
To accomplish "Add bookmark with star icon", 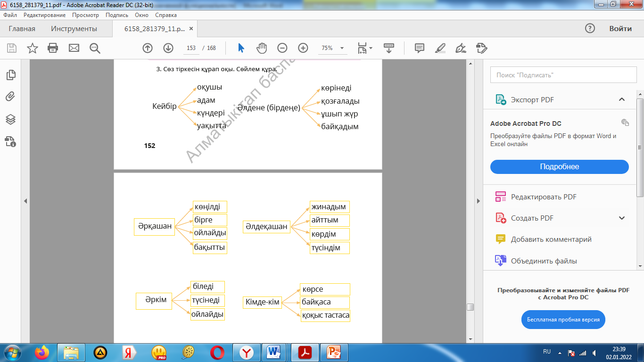I will click(x=32, y=48).
